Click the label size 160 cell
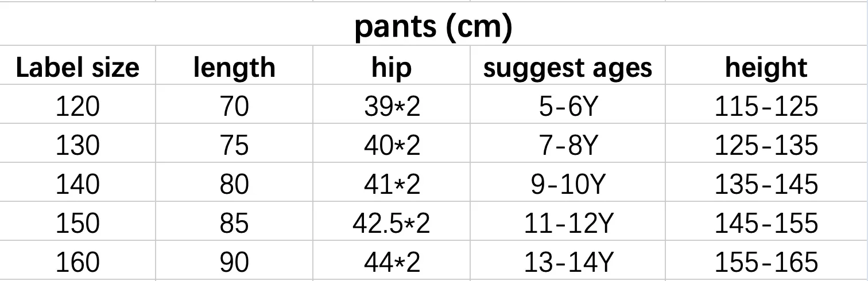Image resolution: width=868 pixels, height=281 pixels. coord(77,260)
